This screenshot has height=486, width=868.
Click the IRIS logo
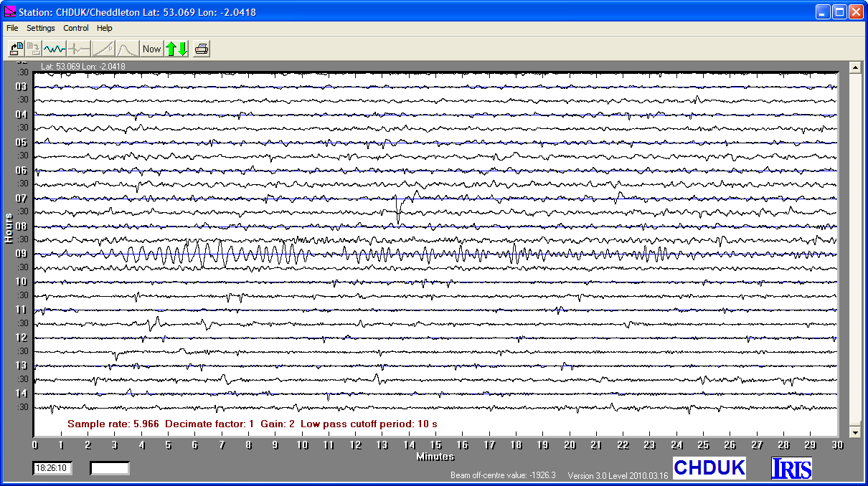point(792,468)
